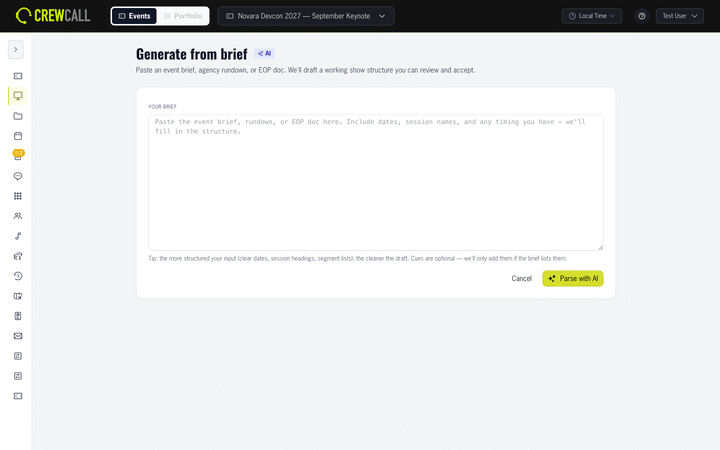The height and width of the screenshot is (450, 720).
Task: Select the highlighted presentation screen icon in the sidebar
Action: pyautogui.click(x=18, y=96)
